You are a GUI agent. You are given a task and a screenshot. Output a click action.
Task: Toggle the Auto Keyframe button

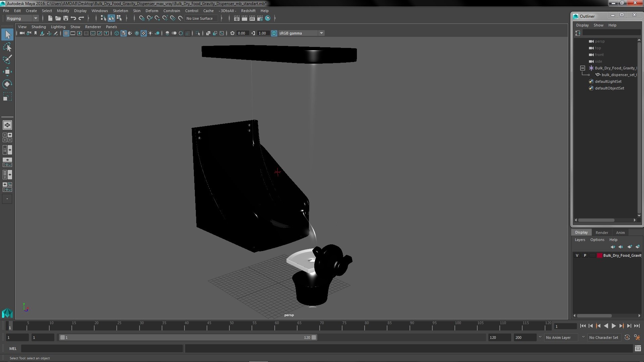(627, 338)
